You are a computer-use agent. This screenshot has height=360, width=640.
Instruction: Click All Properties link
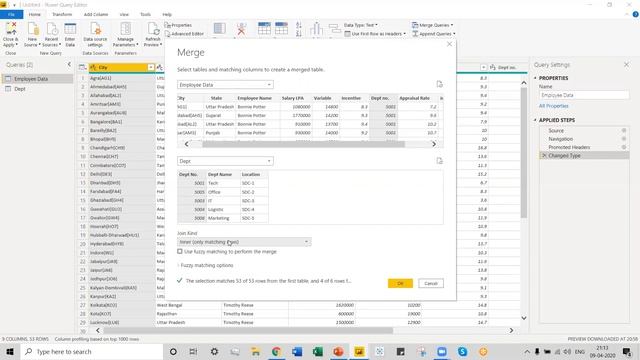click(553, 106)
